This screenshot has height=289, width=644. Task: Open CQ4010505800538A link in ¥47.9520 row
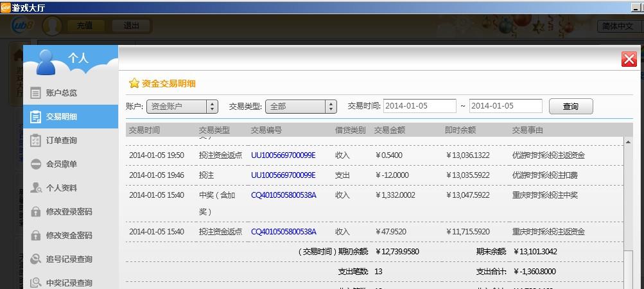pyautogui.click(x=283, y=231)
